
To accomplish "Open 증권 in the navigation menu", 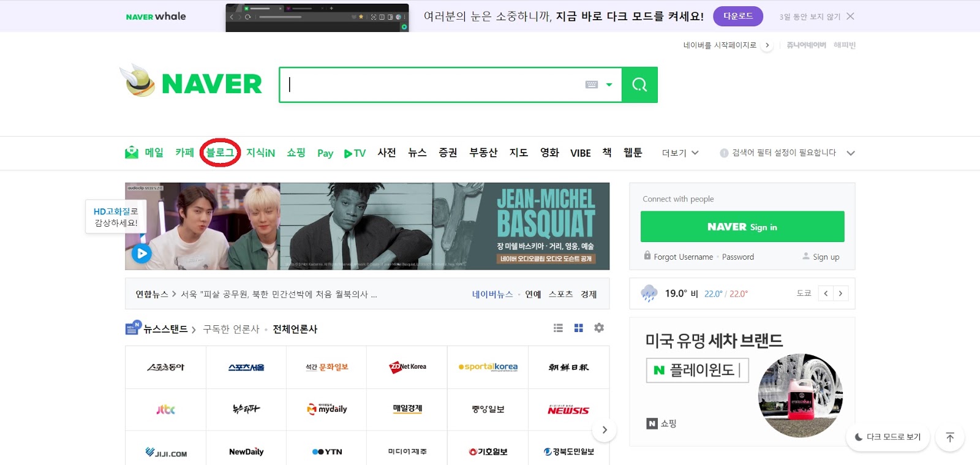I will [x=448, y=153].
